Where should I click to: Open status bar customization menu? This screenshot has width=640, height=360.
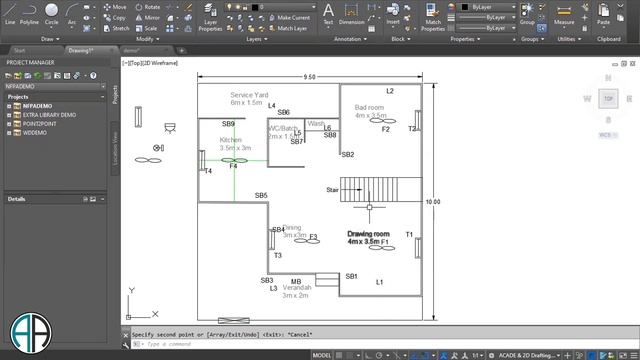[633, 356]
